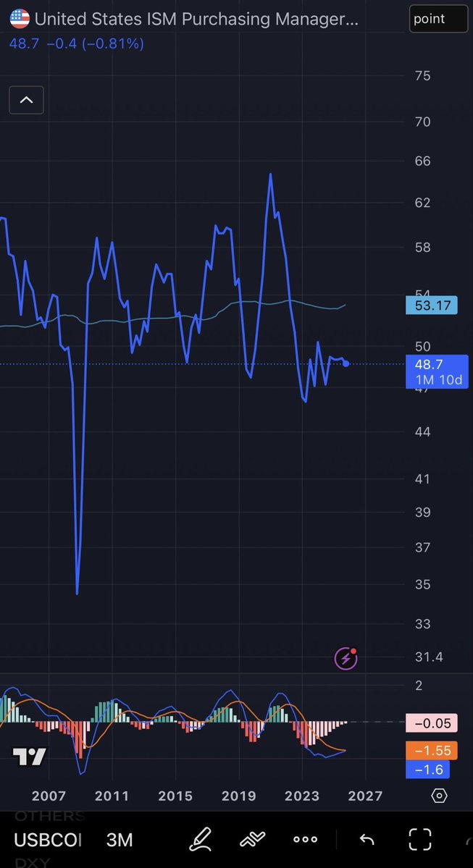Click the 53.17 moving average label
Screen dimensions: 473x868
432,305
